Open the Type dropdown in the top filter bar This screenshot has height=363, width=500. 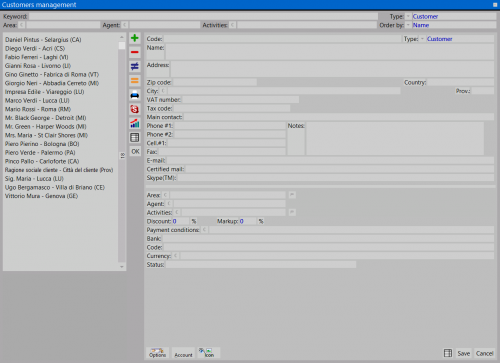coord(408,16)
